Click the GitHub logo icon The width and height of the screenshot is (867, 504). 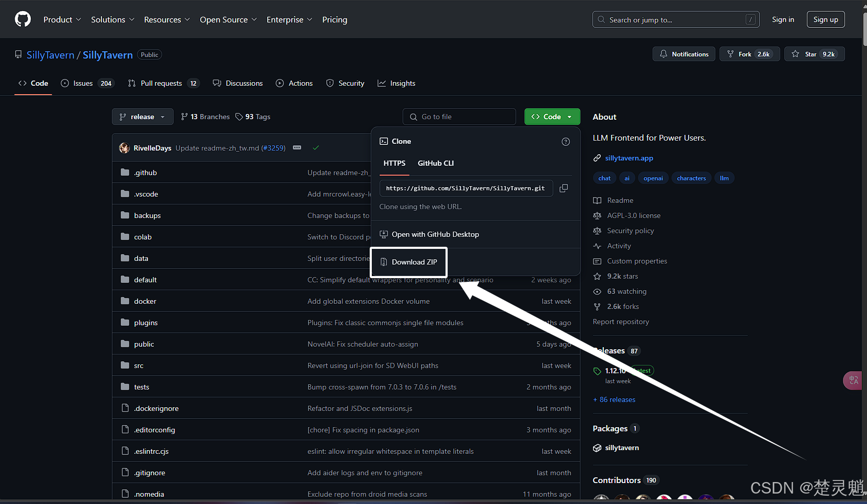point(22,19)
